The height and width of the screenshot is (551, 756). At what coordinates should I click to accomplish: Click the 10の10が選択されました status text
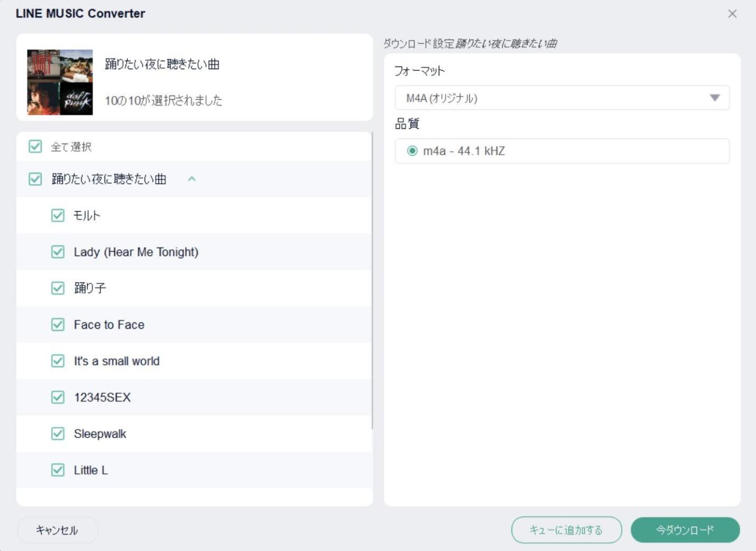(x=163, y=100)
